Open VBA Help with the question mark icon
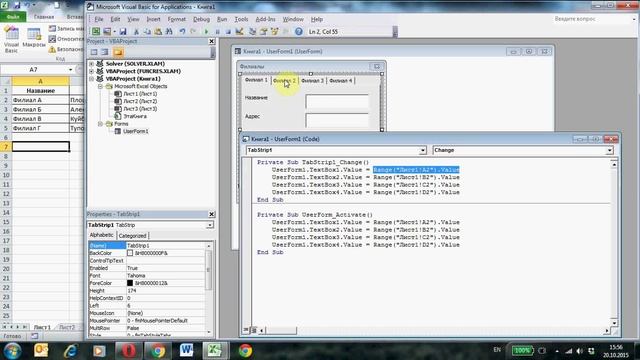 pos(299,31)
